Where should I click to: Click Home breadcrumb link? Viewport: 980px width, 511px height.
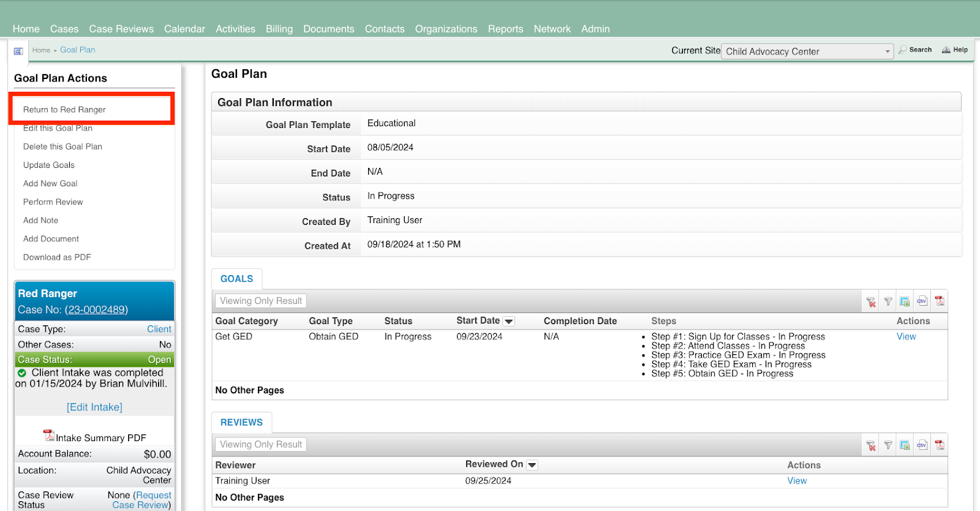[41, 50]
